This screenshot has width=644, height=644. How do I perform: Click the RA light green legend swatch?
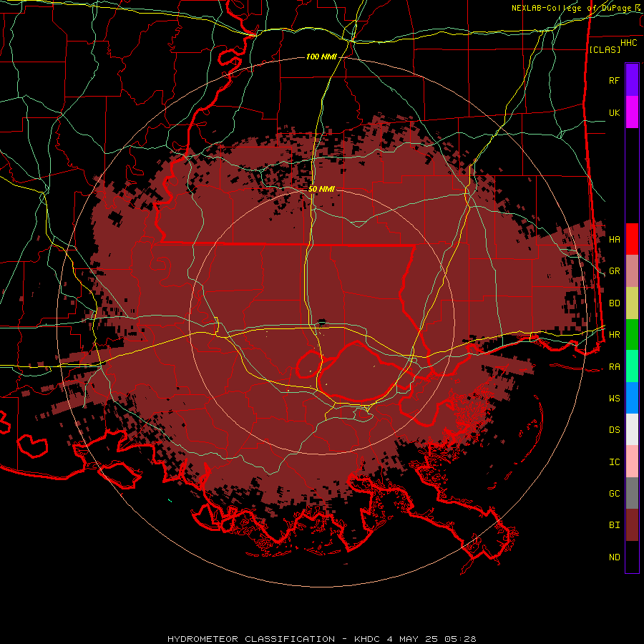(x=632, y=366)
